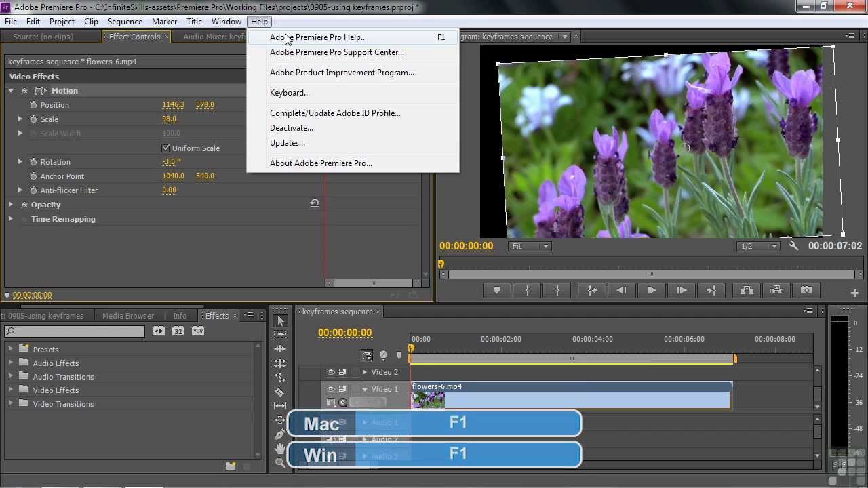Open the Fit zoom level dropdown
This screenshot has width=868, height=488.
click(x=530, y=246)
